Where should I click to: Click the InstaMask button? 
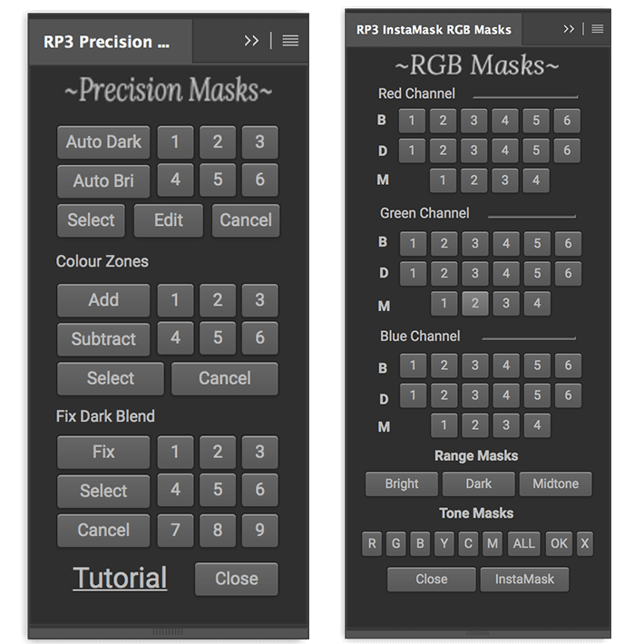point(524,580)
